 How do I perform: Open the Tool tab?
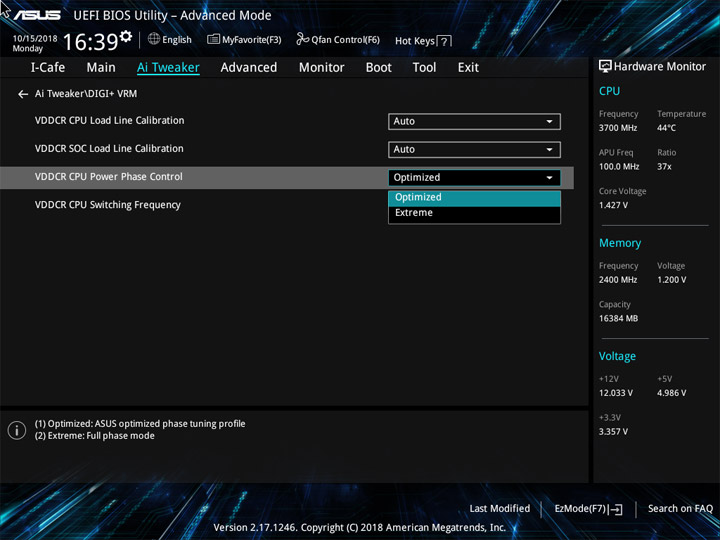(x=424, y=68)
